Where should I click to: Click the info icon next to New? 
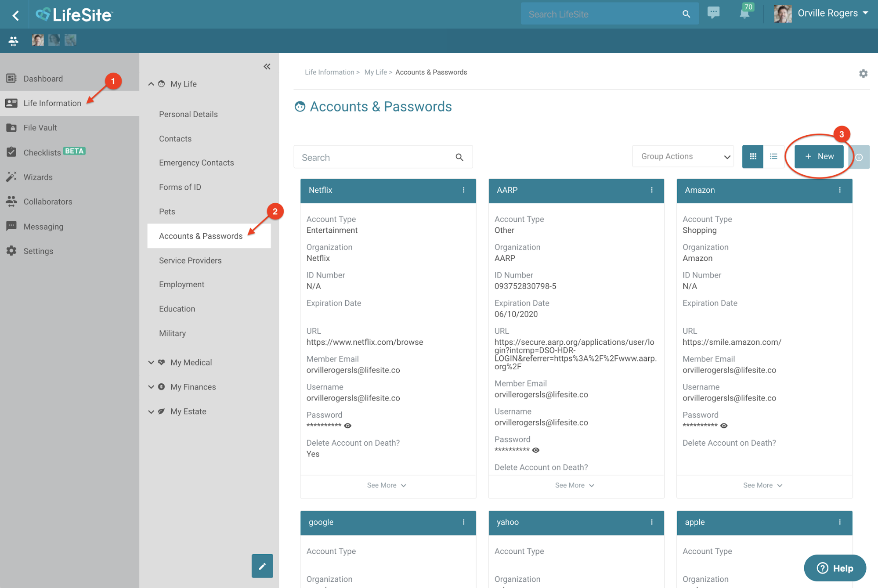[x=859, y=157]
